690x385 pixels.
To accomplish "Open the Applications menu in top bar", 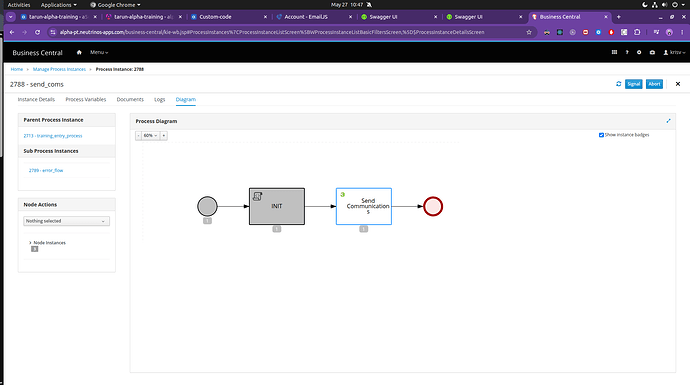I will [59, 5].
